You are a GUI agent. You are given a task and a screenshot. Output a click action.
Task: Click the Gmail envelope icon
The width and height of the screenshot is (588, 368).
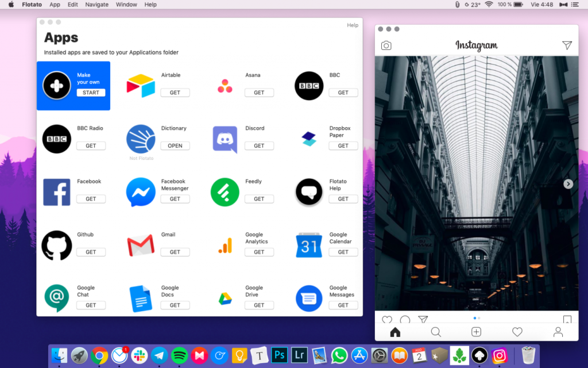(141, 246)
